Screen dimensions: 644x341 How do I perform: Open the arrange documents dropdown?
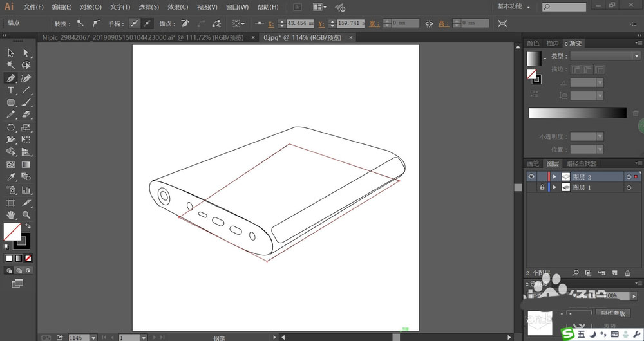tap(319, 7)
